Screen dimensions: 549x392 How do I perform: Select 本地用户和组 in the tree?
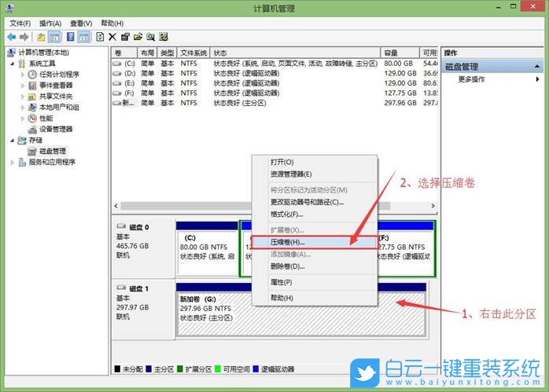(x=59, y=107)
